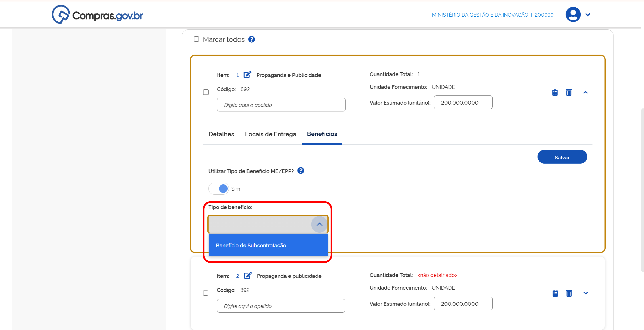The width and height of the screenshot is (644, 330).
Task: Expand item 2 with chevron down
Action: click(585, 293)
